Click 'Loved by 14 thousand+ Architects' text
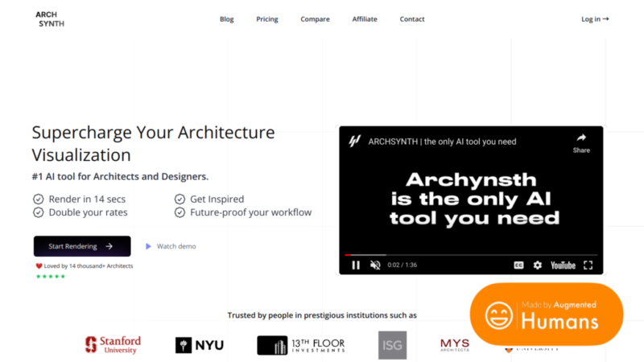The image size is (644, 362). click(x=89, y=266)
